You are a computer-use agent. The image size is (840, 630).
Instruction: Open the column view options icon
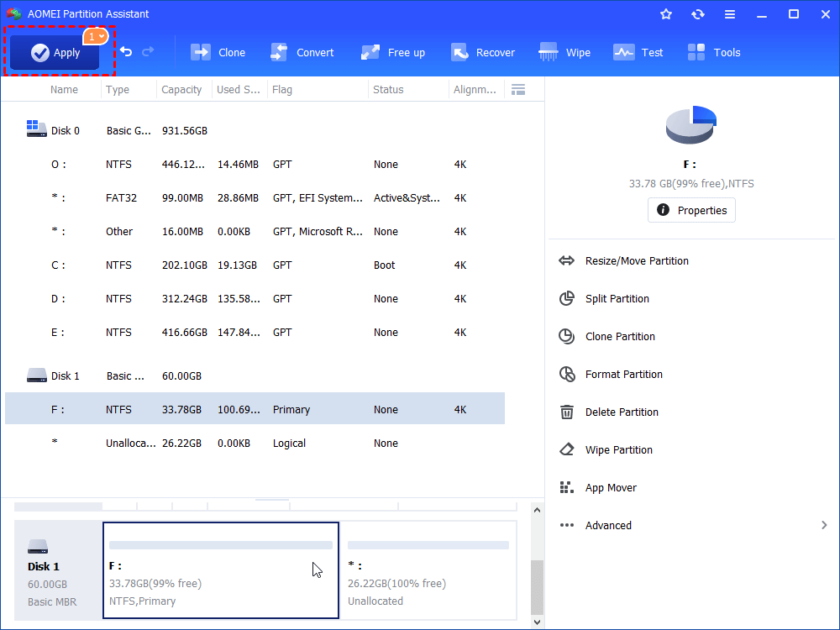pos(518,89)
